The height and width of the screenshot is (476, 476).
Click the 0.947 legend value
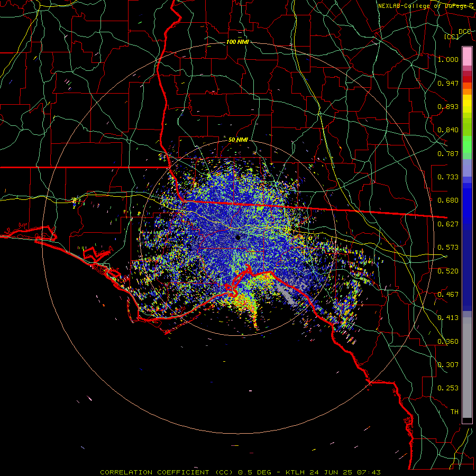(x=448, y=83)
